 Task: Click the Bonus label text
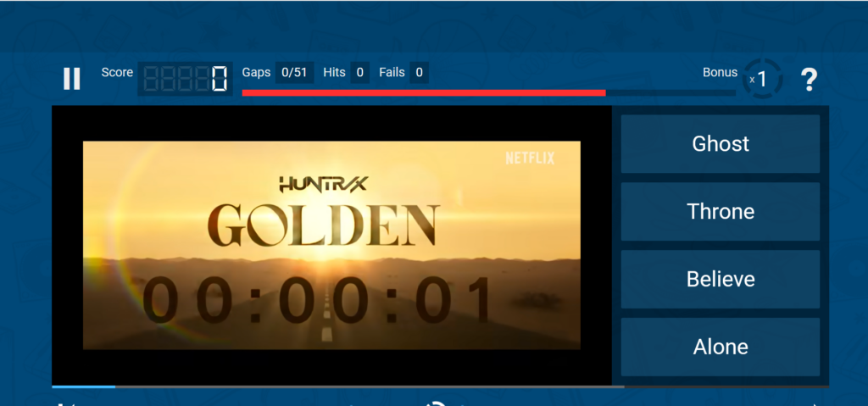point(720,73)
